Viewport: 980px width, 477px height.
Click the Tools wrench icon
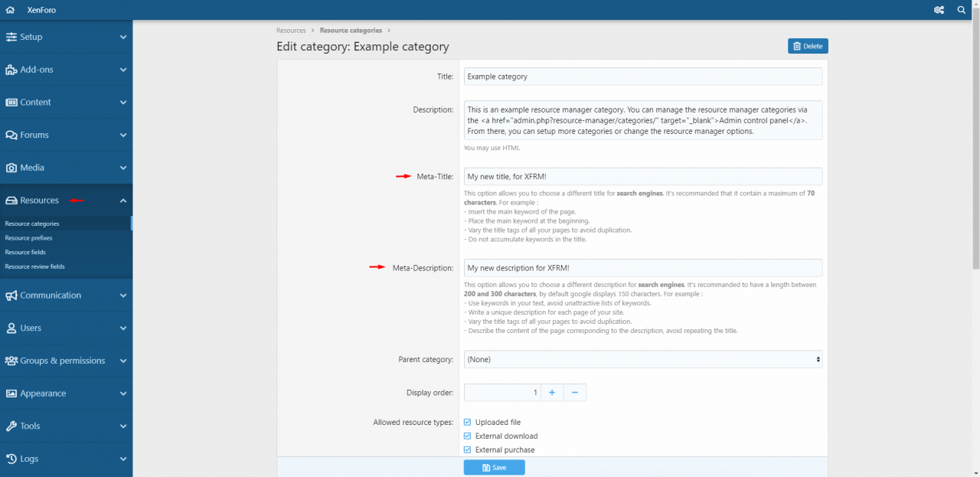tap(11, 426)
